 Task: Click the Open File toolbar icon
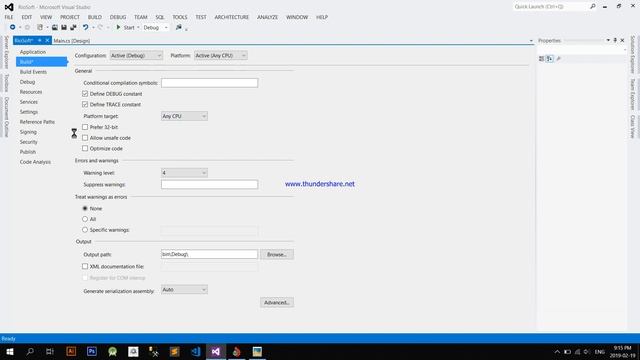[55, 27]
